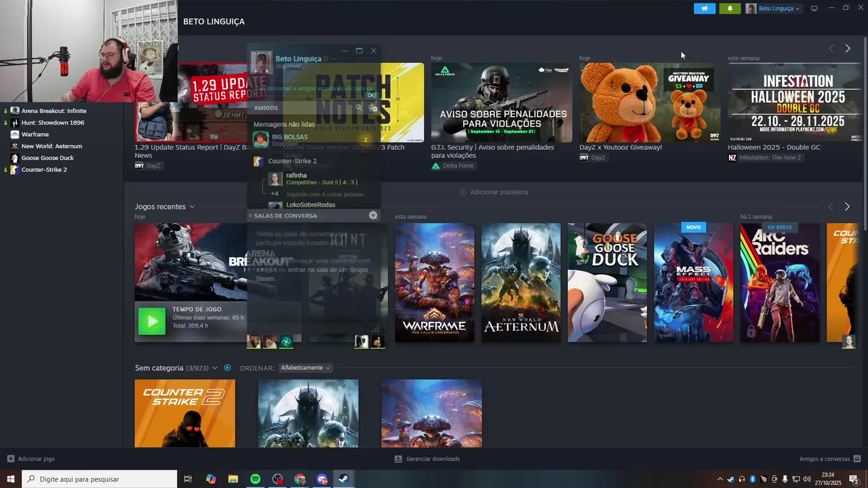
Task: Open the green notifications bell
Action: point(730,8)
